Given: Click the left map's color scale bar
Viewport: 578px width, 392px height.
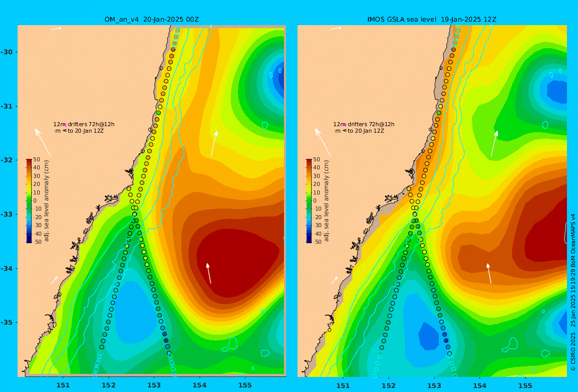Looking at the screenshot, I should (29, 201).
